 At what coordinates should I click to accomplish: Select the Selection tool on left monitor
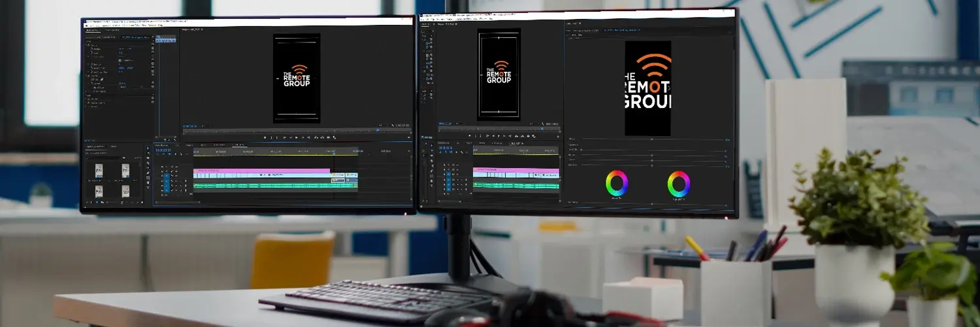148,148
